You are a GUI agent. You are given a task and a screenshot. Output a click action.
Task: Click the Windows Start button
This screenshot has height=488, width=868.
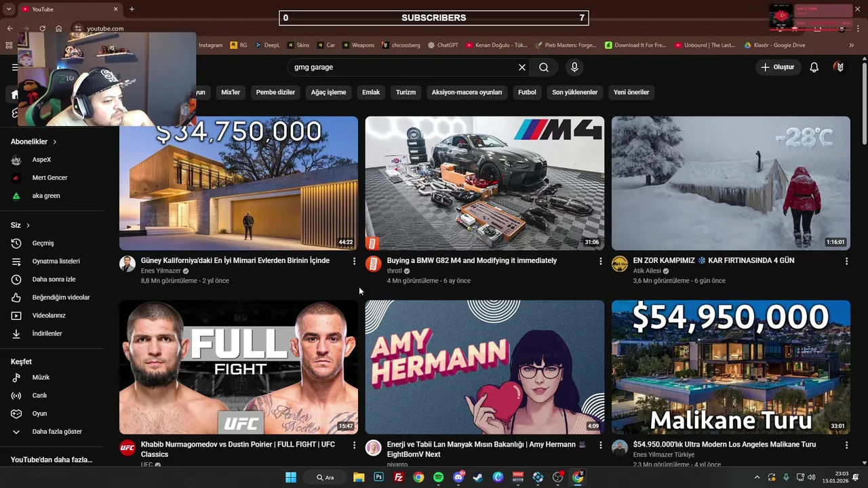291,477
